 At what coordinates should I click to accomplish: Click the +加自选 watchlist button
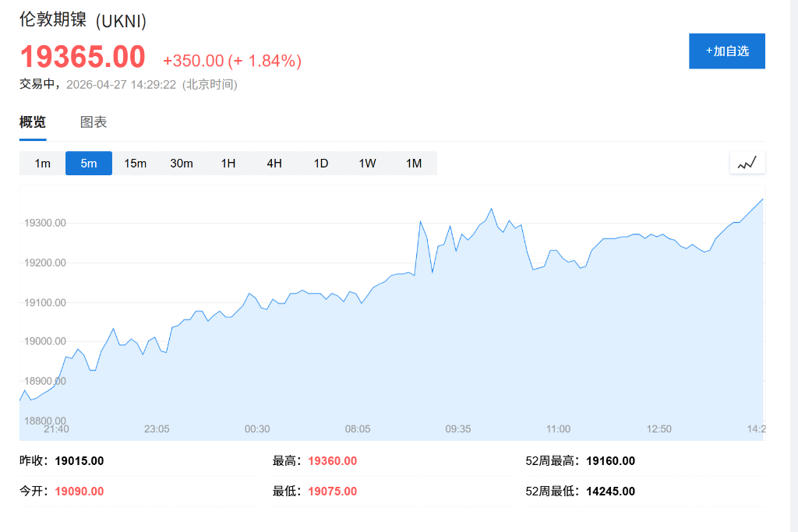[726, 51]
